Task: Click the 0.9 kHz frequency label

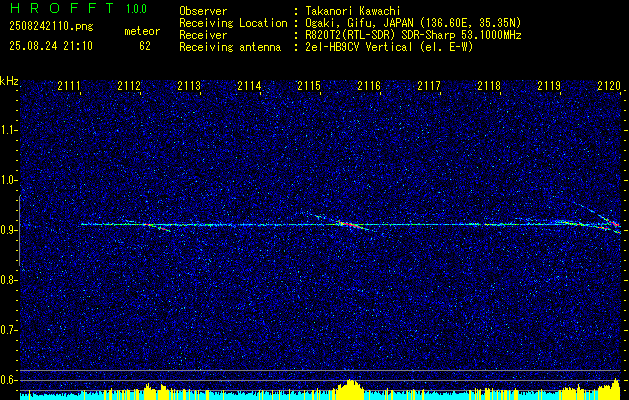Action: [x=8, y=230]
